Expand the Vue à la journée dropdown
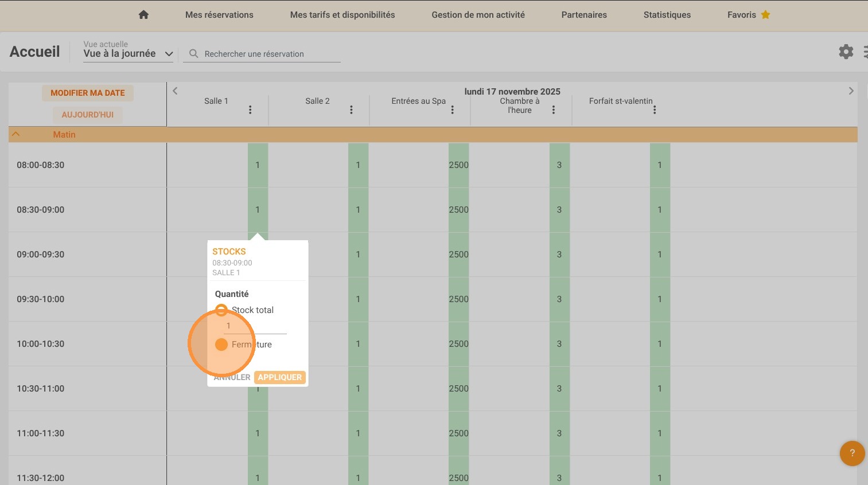Screen dimensions: 868x485 (128, 53)
